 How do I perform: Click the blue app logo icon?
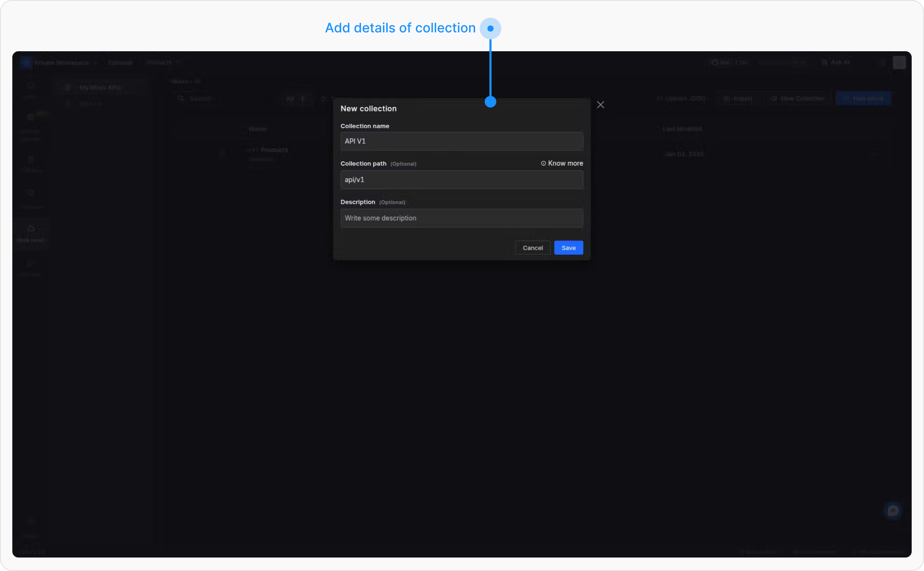[x=26, y=62]
